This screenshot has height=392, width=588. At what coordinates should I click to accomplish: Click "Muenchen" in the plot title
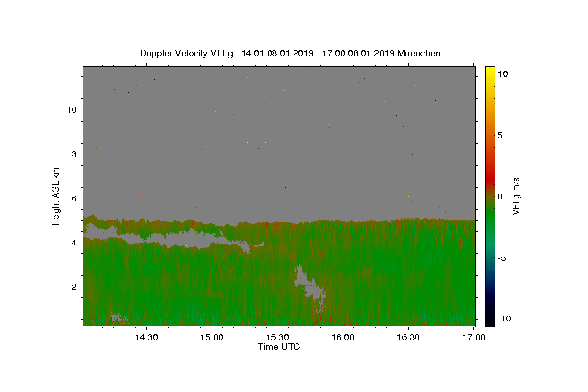[x=419, y=53]
